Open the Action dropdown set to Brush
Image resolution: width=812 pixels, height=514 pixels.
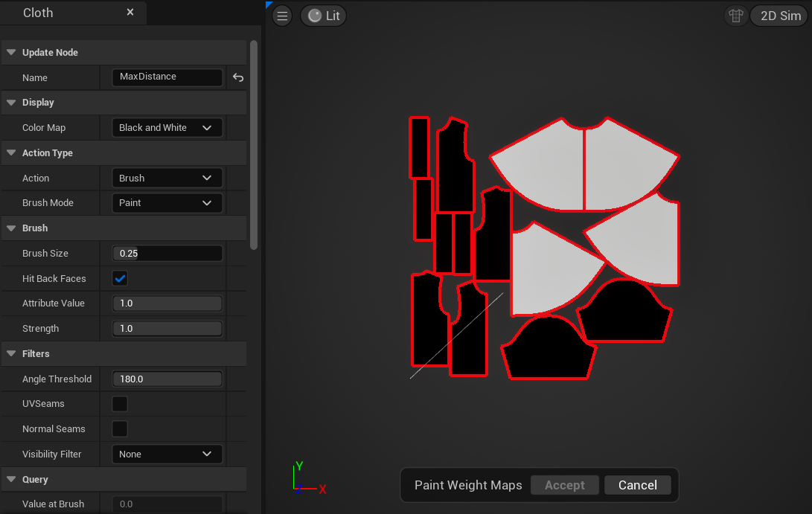[167, 179]
